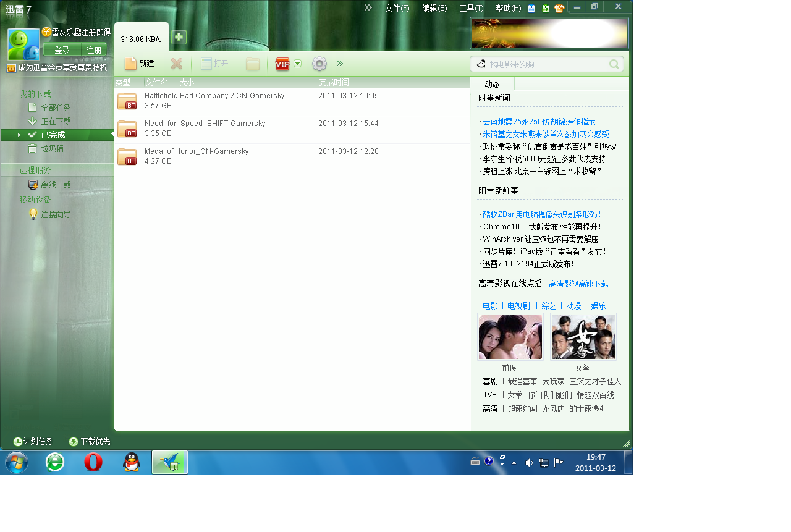Select Medal.of.Honor_CN-Gamersky row
The height and width of the screenshot is (532, 791).
point(292,157)
